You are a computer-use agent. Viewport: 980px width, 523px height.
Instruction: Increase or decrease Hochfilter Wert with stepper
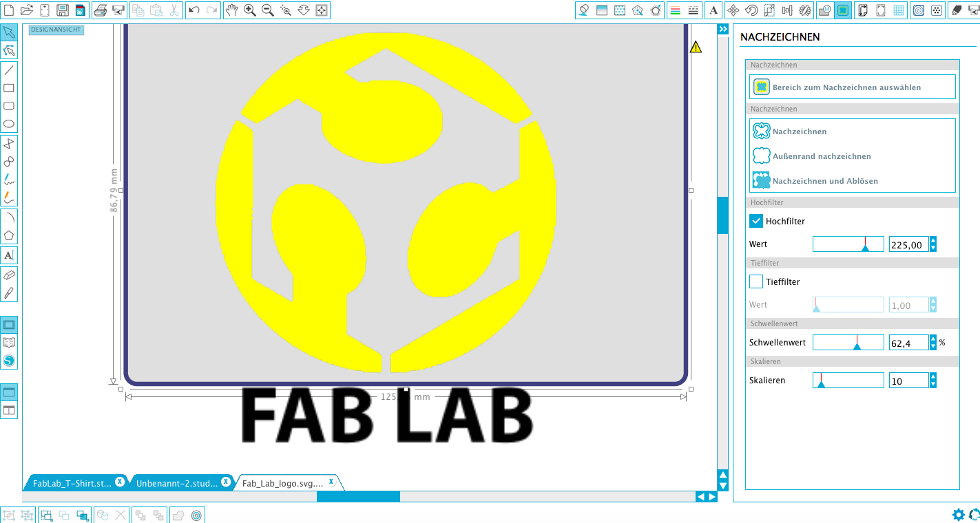(x=933, y=244)
